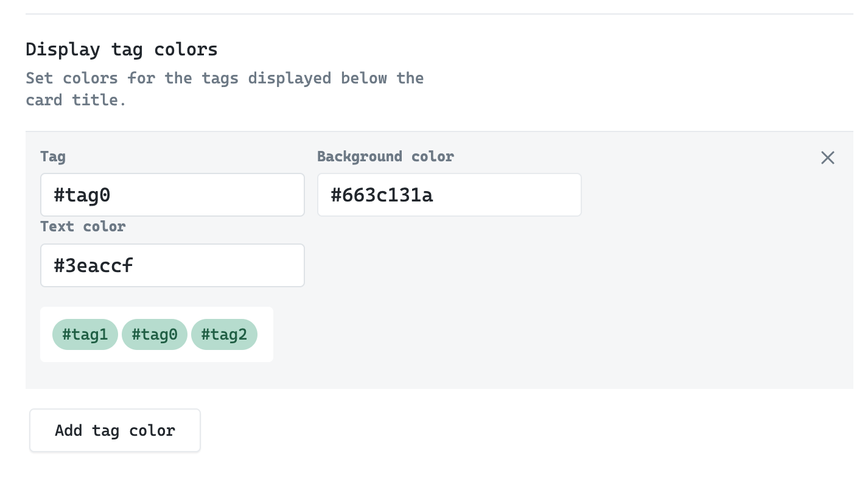Click the field containing #tag0
868x493 pixels.
(172, 195)
